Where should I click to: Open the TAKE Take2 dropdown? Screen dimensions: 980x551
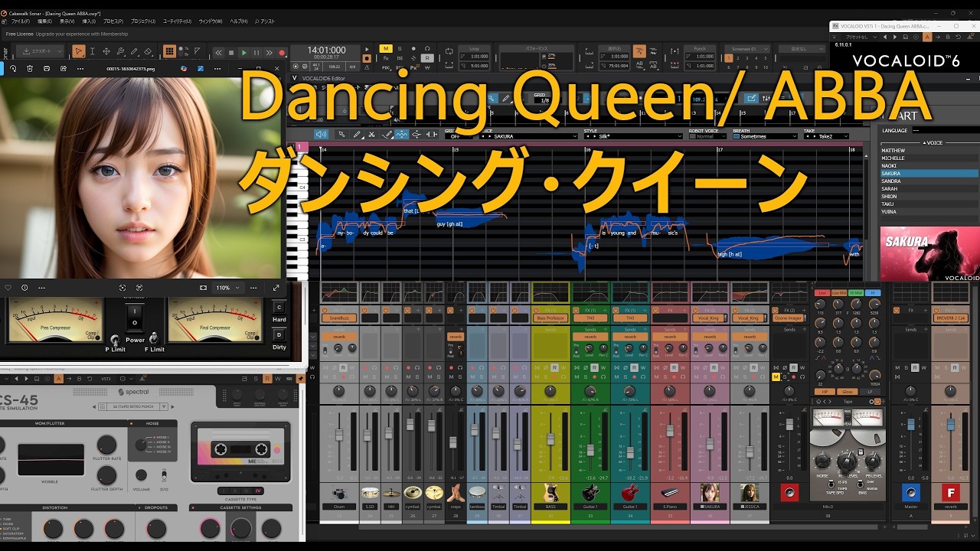click(827, 136)
